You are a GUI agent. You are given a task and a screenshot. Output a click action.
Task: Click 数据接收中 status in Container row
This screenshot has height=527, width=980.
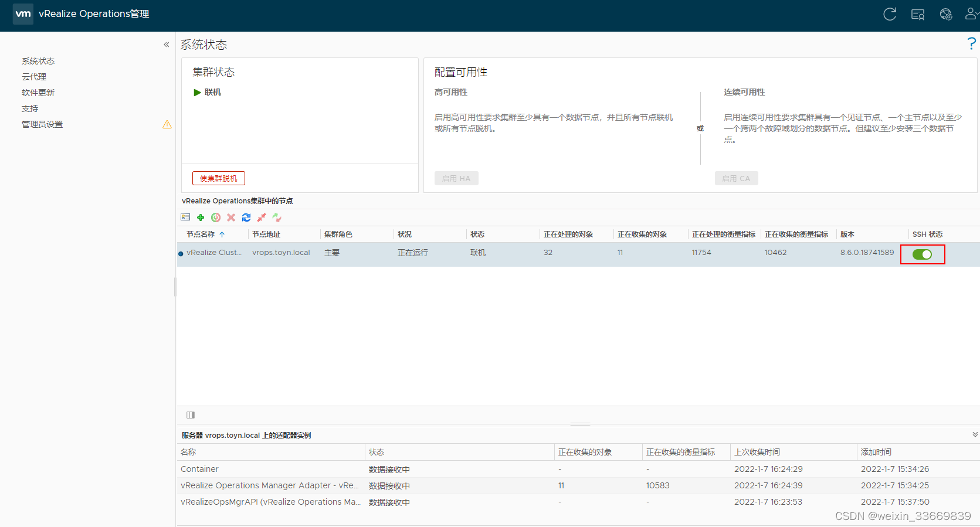pyautogui.click(x=389, y=470)
